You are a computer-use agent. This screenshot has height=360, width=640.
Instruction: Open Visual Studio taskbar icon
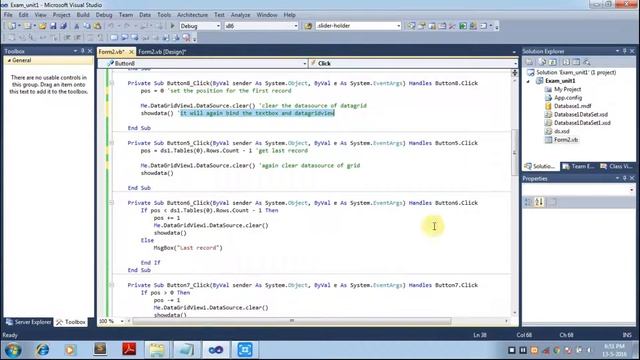click(216, 350)
